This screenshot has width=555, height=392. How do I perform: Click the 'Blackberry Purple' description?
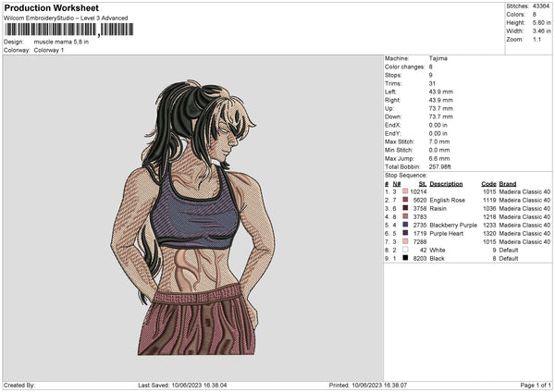453,225
